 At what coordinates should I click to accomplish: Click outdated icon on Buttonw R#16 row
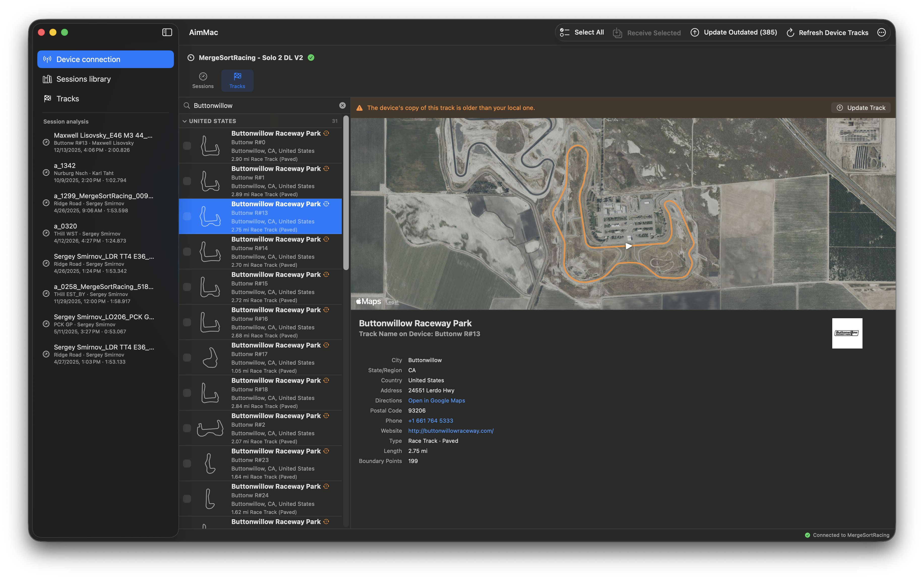pyautogui.click(x=326, y=309)
